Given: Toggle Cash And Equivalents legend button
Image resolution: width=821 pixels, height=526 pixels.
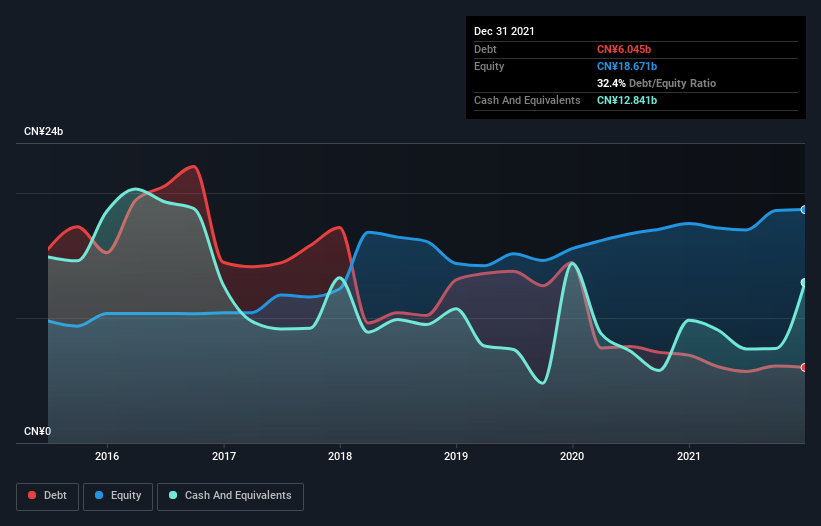Looking at the screenshot, I should tap(230, 496).
